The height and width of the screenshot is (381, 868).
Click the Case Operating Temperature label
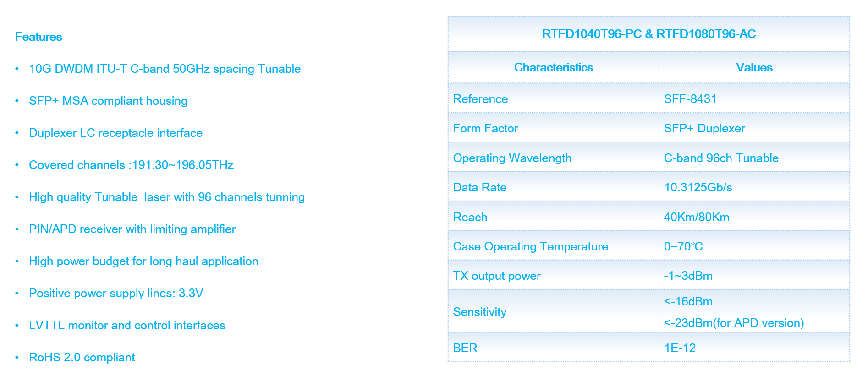point(530,247)
